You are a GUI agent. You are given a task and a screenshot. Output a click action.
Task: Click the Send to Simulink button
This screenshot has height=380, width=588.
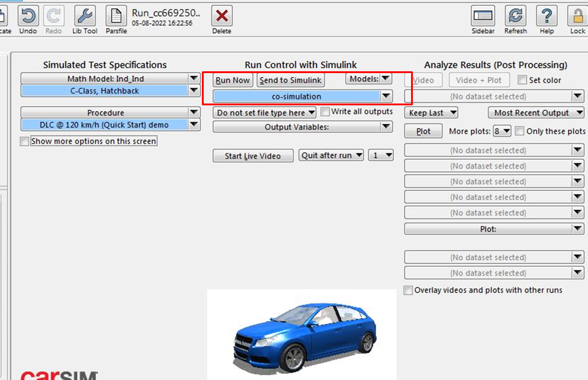point(290,80)
